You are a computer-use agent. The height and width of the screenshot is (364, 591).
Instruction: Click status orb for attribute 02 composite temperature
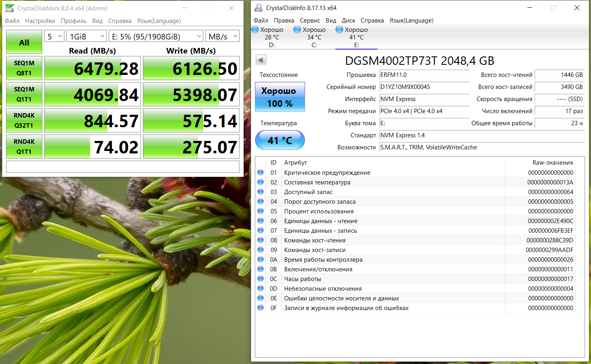260,182
